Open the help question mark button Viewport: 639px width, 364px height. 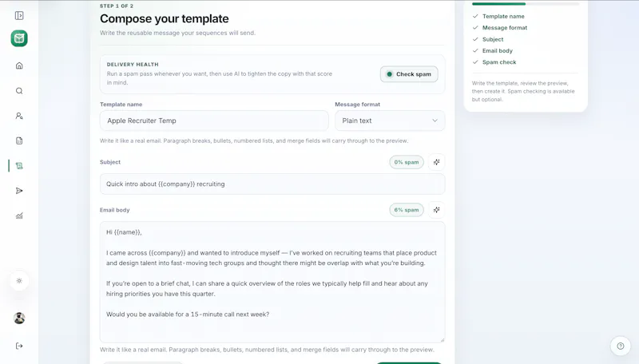621,346
